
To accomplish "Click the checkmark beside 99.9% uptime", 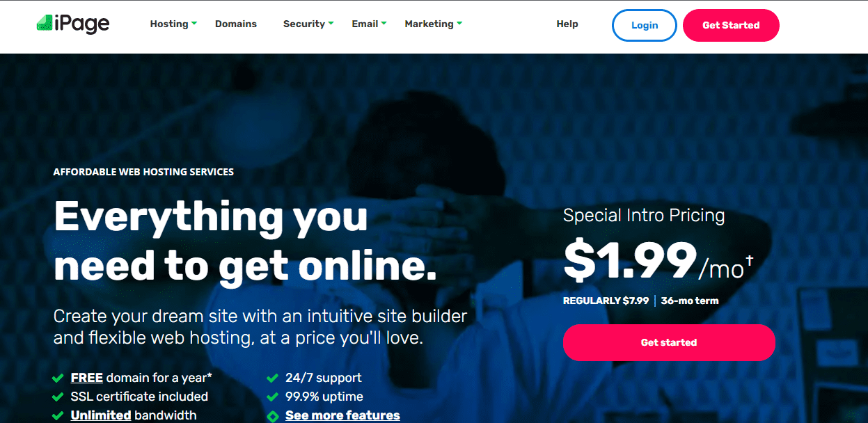I will tap(273, 397).
